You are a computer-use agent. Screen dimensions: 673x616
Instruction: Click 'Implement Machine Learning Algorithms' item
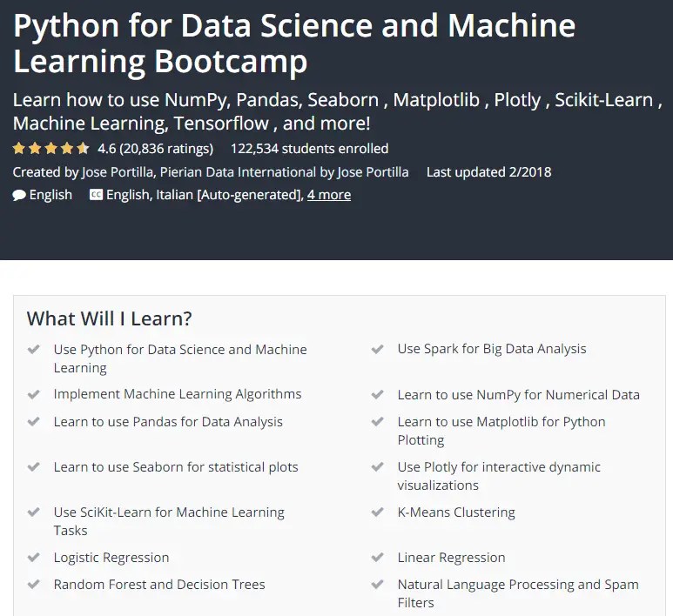click(x=178, y=394)
